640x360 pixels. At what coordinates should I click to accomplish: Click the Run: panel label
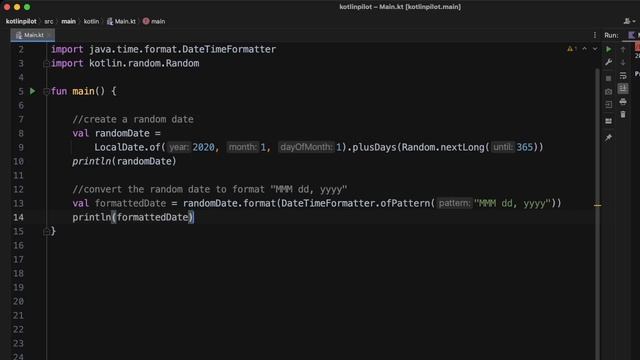click(x=611, y=35)
